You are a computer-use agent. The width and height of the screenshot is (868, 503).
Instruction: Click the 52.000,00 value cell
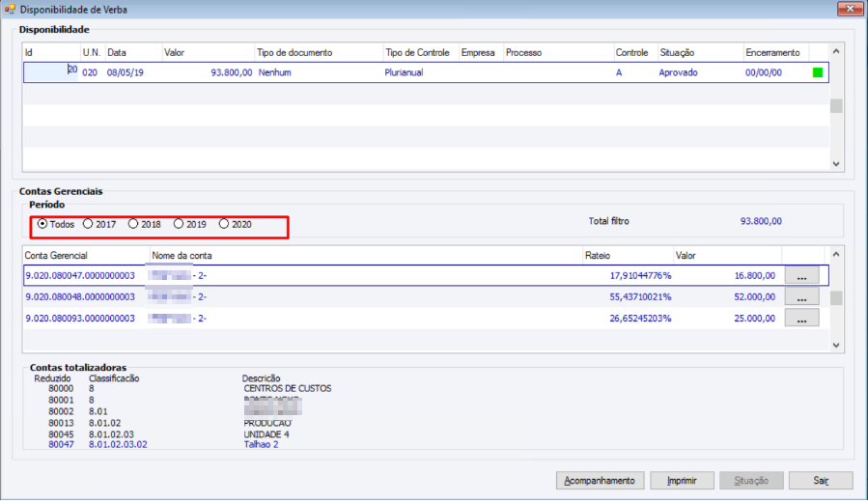[x=755, y=297]
